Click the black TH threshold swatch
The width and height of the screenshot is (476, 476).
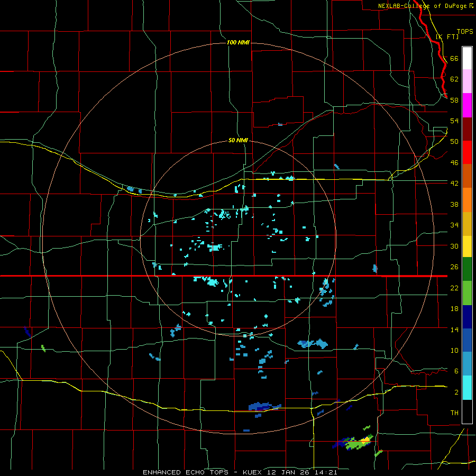[x=467, y=411]
